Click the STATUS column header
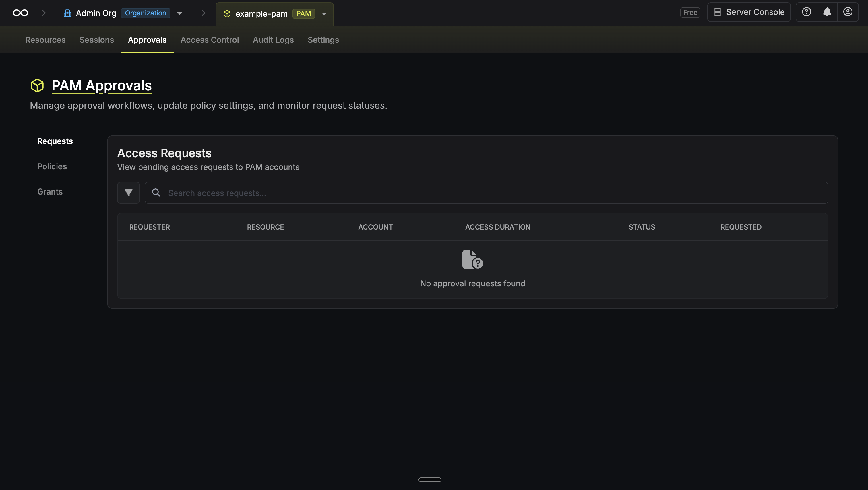The width and height of the screenshot is (868, 490). tap(642, 227)
